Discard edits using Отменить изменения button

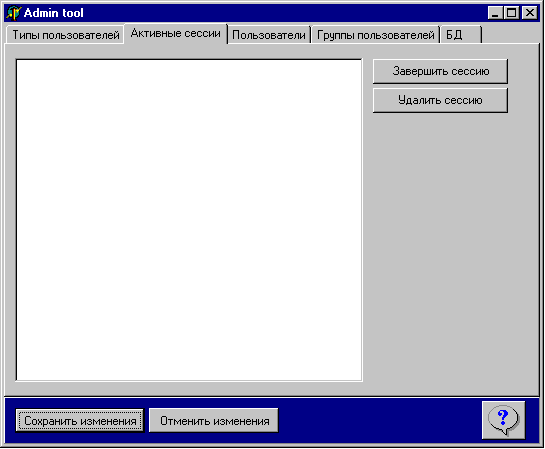click(x=214, y=421)
